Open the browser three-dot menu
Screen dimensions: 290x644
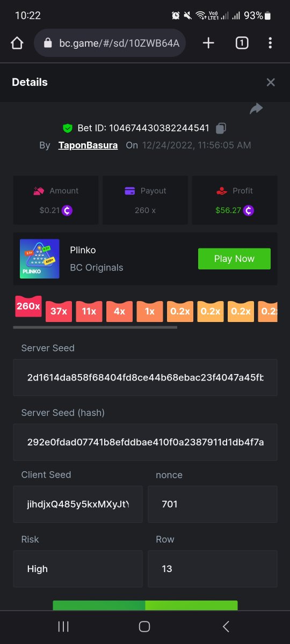tap(270, 43)
